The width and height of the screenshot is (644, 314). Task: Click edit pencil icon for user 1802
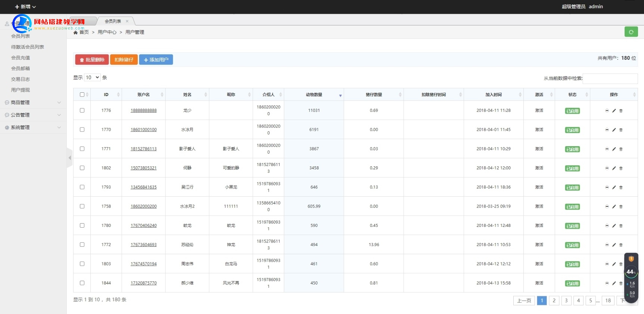[x=614, y=168]
